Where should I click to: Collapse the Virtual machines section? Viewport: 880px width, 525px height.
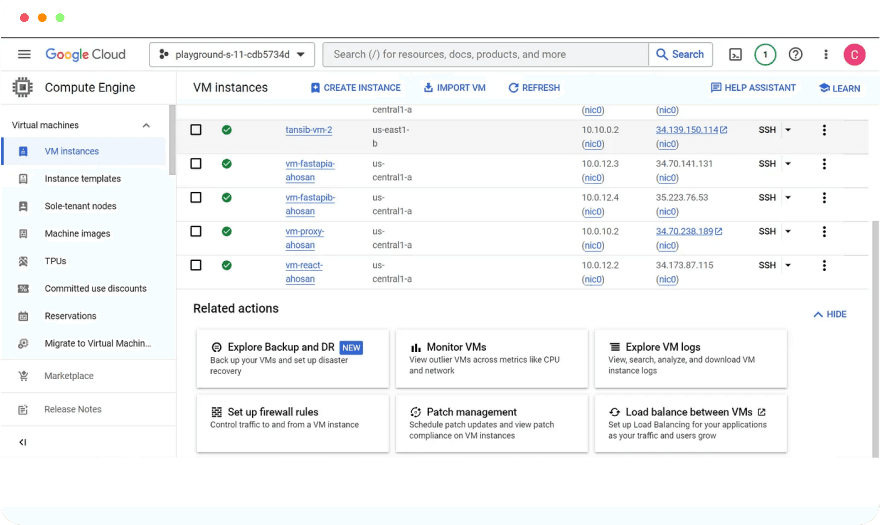[146, 125]
